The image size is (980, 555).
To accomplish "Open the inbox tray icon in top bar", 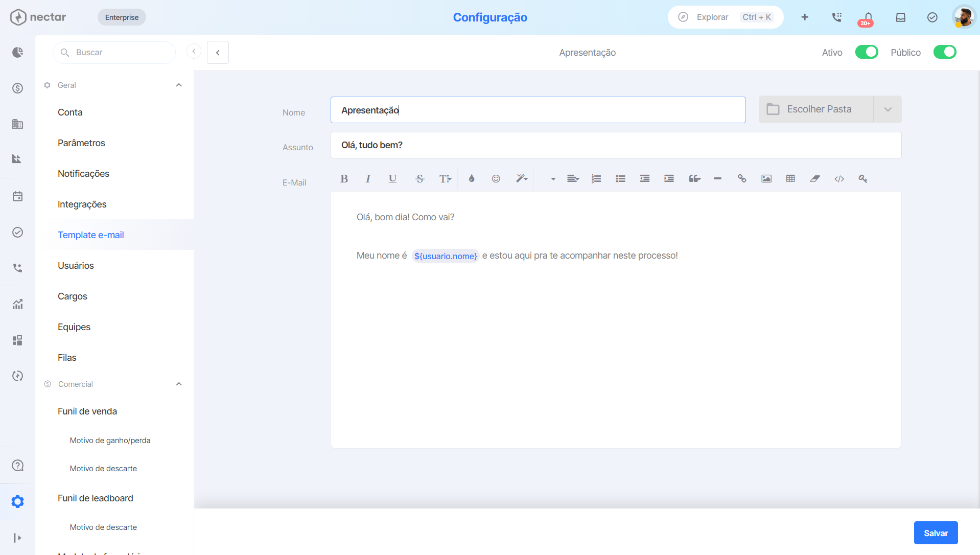I will pos(901,17).
